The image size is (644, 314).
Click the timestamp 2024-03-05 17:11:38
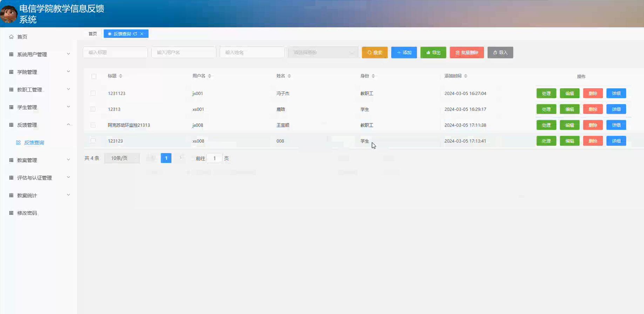point(465,125)
